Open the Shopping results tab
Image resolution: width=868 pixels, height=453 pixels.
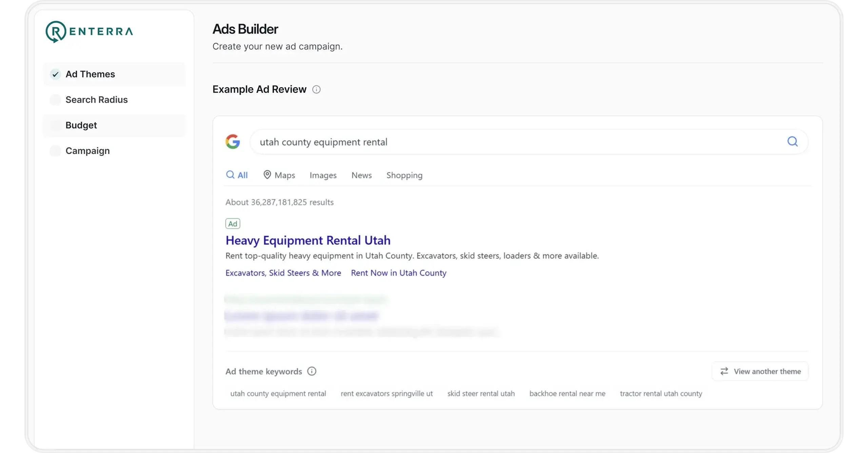[404, 175]
